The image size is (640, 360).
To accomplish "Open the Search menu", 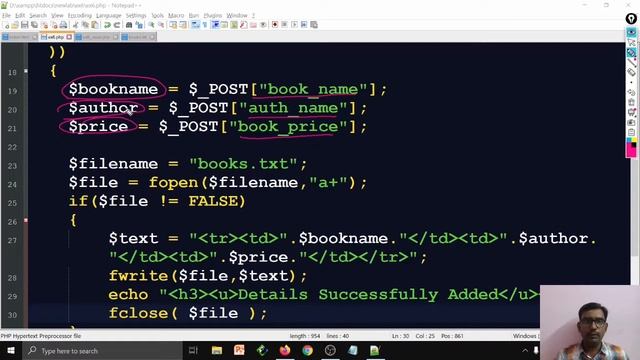I will (x=38, y=16).
